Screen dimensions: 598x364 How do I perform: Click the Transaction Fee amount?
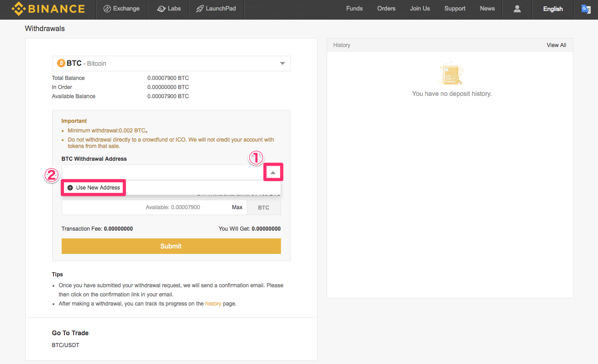118,229
